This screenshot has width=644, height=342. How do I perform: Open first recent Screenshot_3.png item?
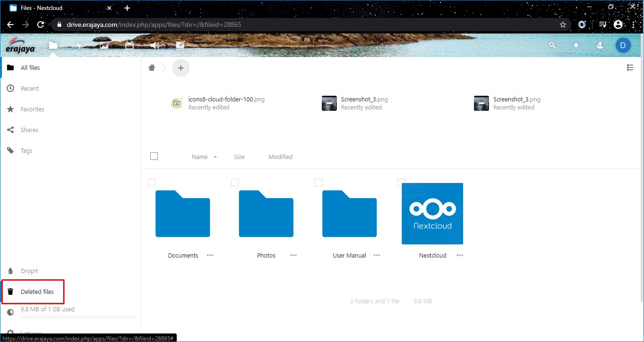[355, 103]
